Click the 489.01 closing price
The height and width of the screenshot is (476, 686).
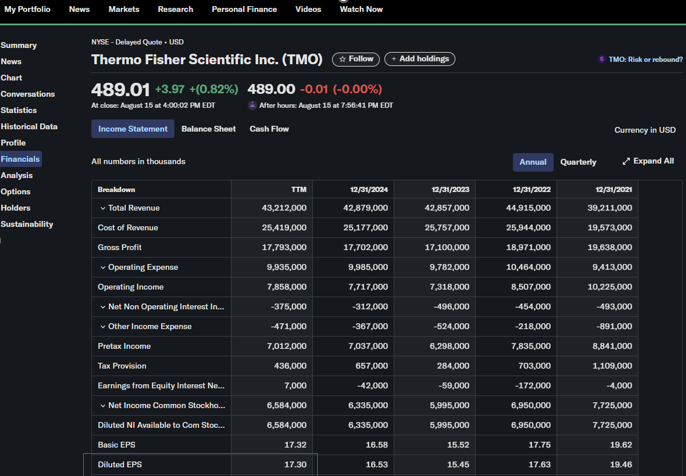click(x=120, y=90)
